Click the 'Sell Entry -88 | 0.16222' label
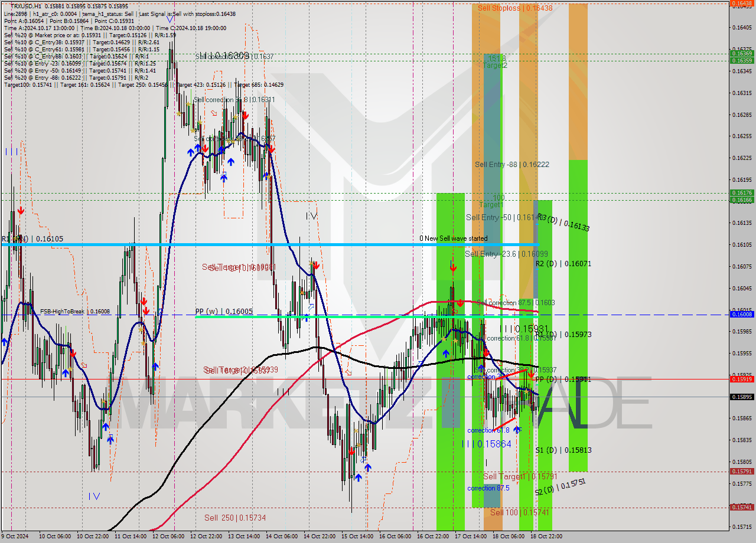Viewport: 756px width, 543px height. tap(512, 165)
